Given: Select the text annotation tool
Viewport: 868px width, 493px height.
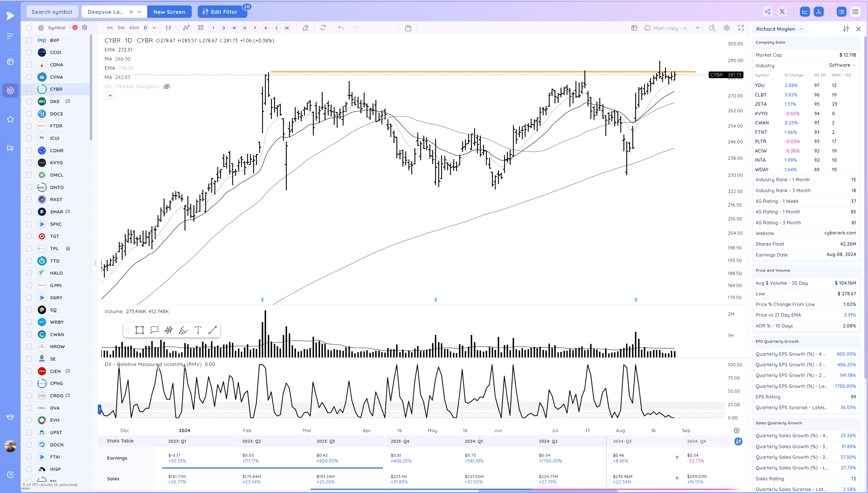Looking at the screenshot, I should 198,330.
